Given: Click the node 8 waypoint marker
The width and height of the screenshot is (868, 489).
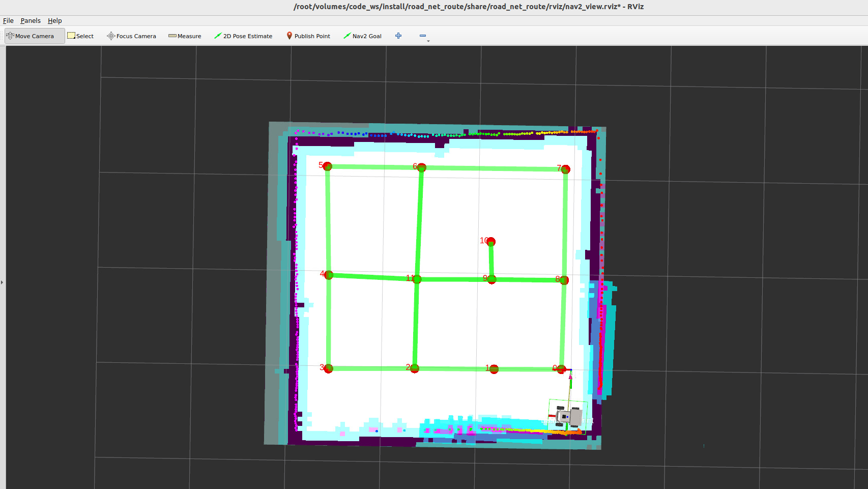Looking at the screenshot, I should tap(564, 280).
